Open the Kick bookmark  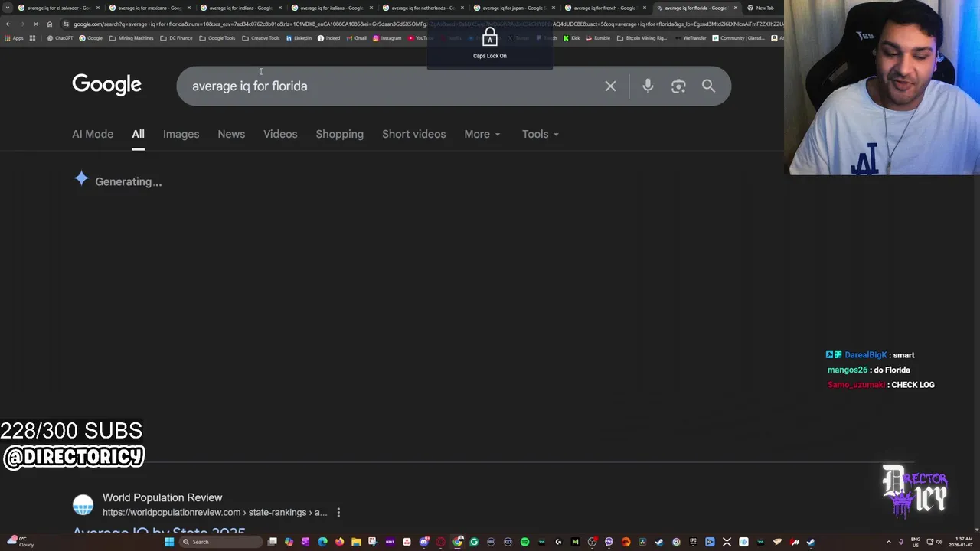571,38
